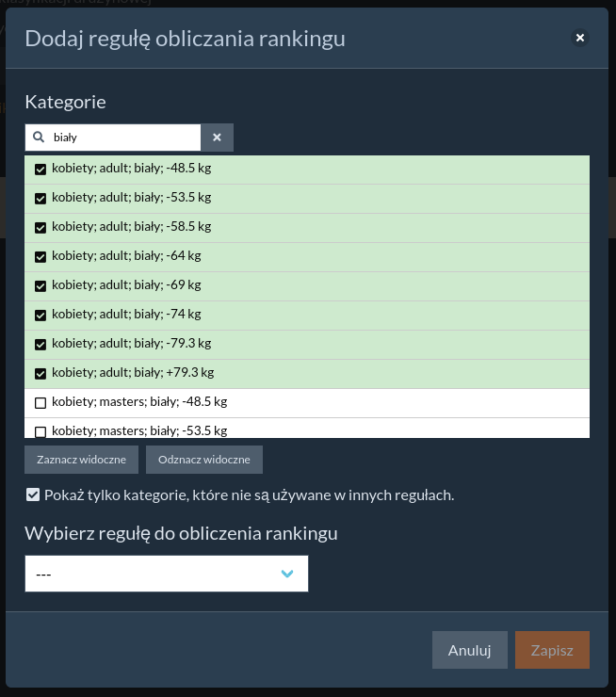Click the search magnifier icon
Viewport: 616px width, 697px height.
click(x=39, y=138)
